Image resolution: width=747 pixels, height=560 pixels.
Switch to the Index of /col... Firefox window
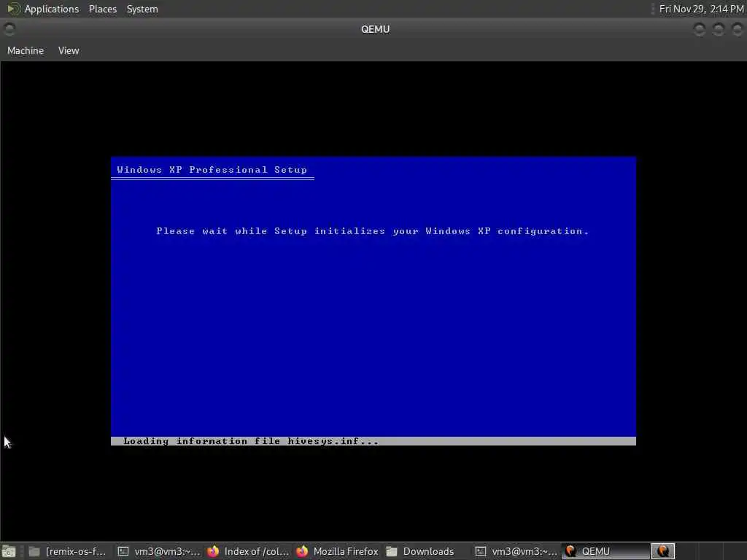pyautogui.click(x=248, y=551)
